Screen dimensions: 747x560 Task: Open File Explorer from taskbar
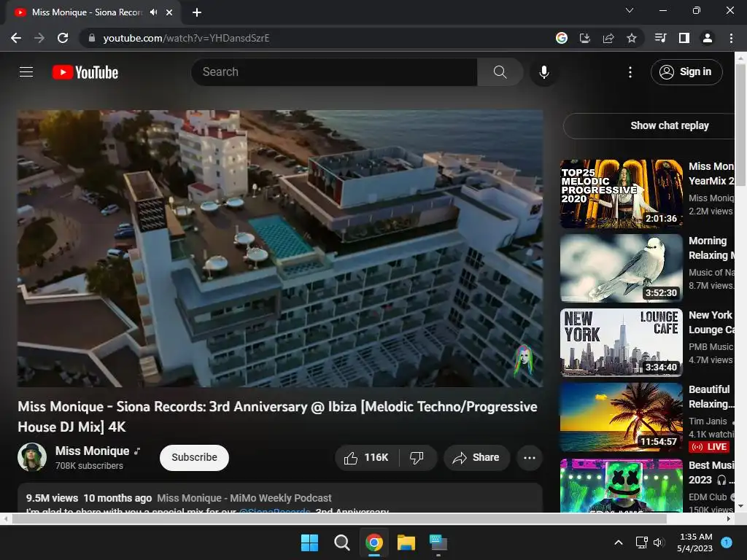406,542
